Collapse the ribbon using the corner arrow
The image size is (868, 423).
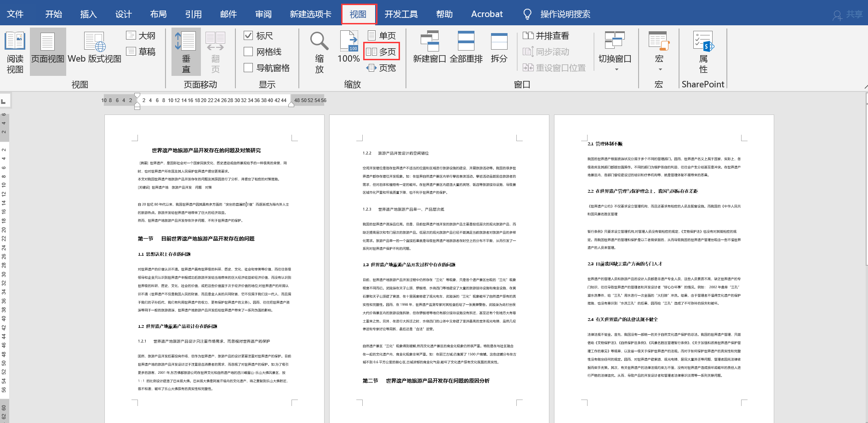pyautogui.click(x=865, y=86)
